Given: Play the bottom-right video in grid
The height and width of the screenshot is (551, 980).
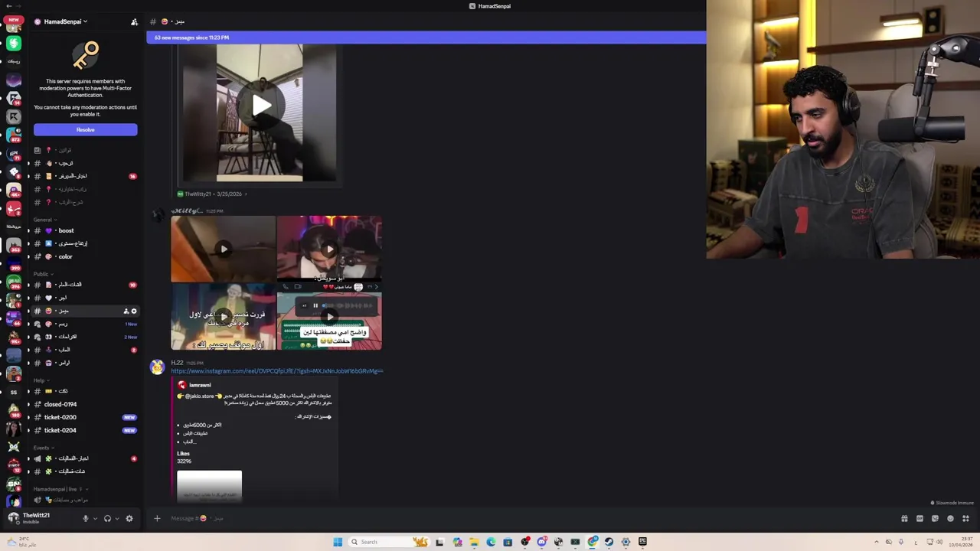Looking at the screenshot, I should (x=329, y=316).
